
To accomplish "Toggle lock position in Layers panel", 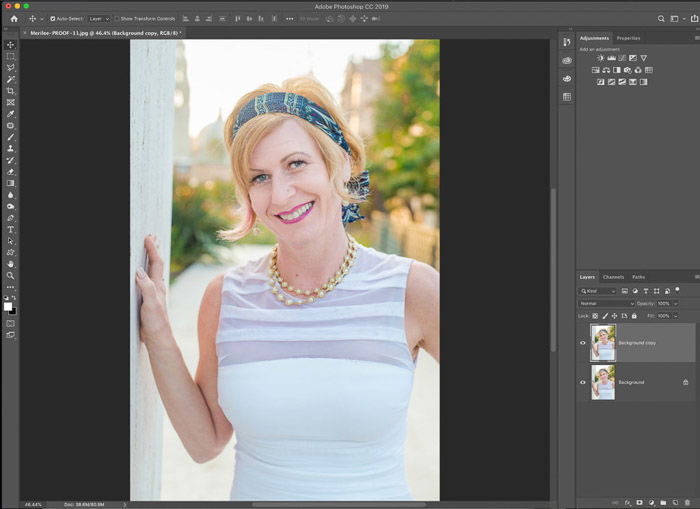I will coord(615,316).
